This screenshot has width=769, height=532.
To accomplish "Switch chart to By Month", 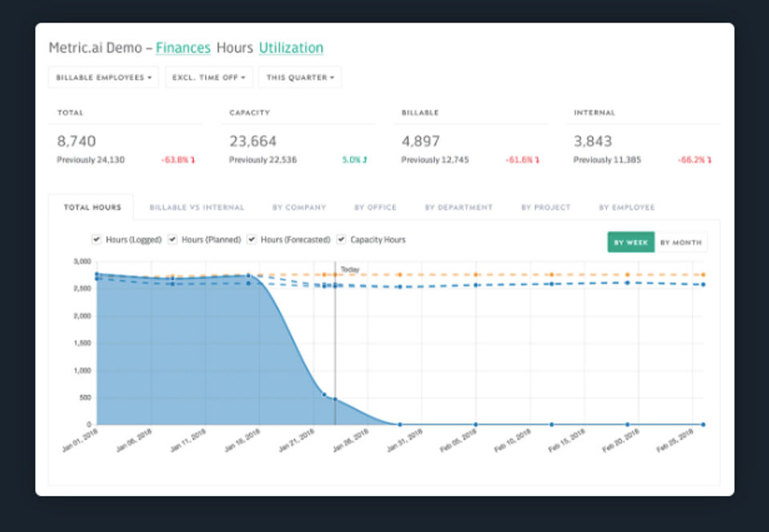I will pyautogui.click(x=681, y=242).
